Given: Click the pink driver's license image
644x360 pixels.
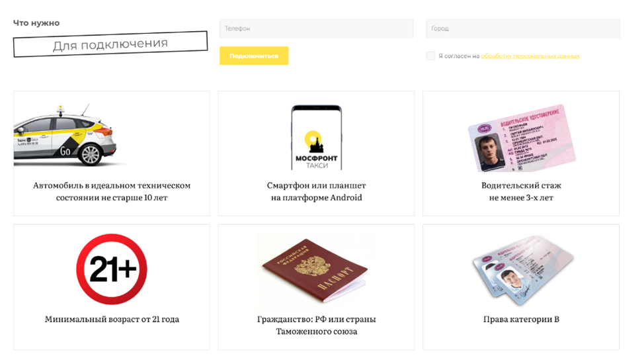Looking at the screenshot, I should 521,138.
